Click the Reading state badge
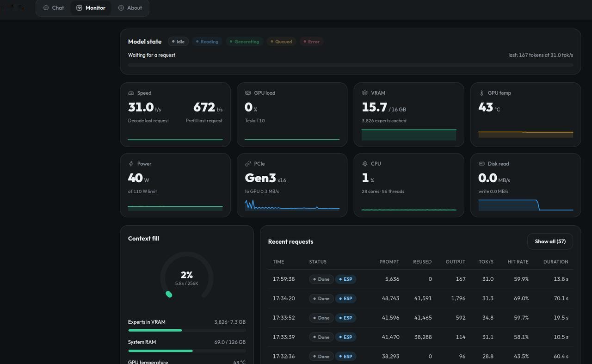 click(207, 42)
